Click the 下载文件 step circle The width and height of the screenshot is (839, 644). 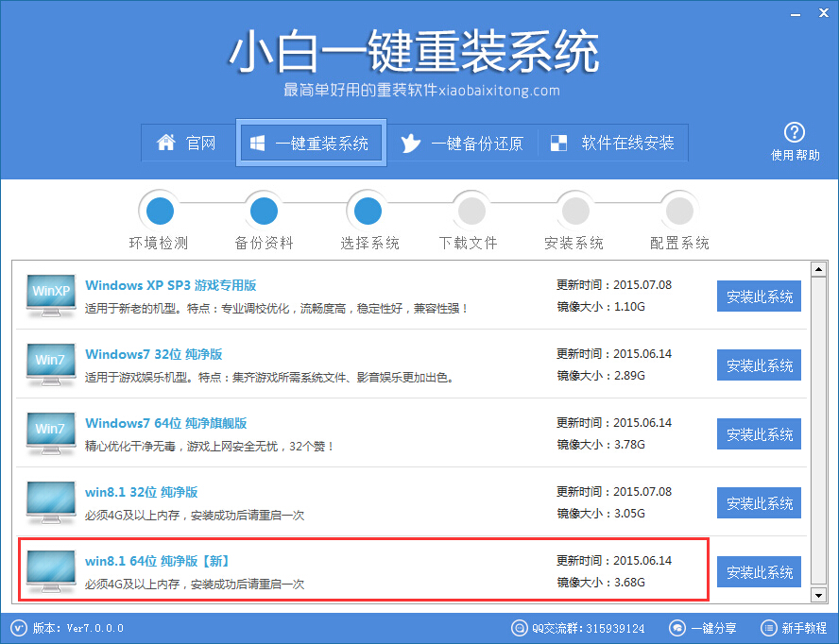(471, 210)
